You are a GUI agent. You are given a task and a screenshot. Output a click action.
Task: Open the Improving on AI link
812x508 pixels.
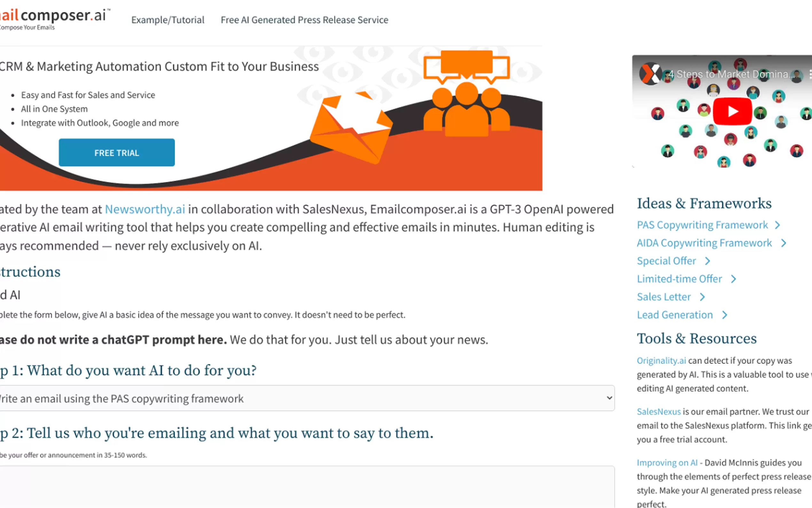tap(667, 463)
